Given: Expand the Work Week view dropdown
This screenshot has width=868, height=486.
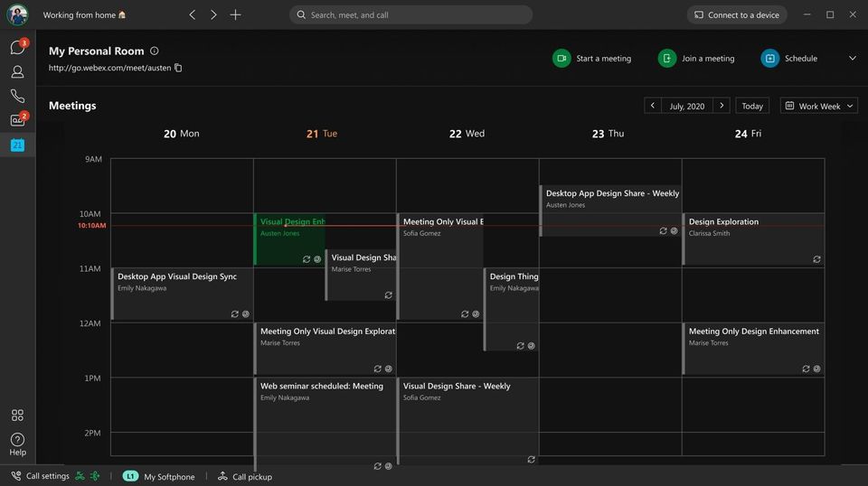Looking at the screenshot, I should click(x=819, y=106).
